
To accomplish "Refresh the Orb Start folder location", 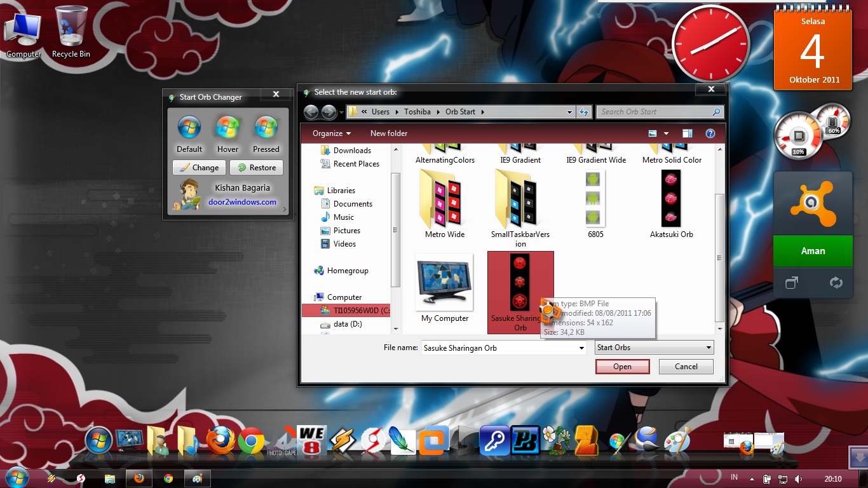I will [x=584, y=112].
